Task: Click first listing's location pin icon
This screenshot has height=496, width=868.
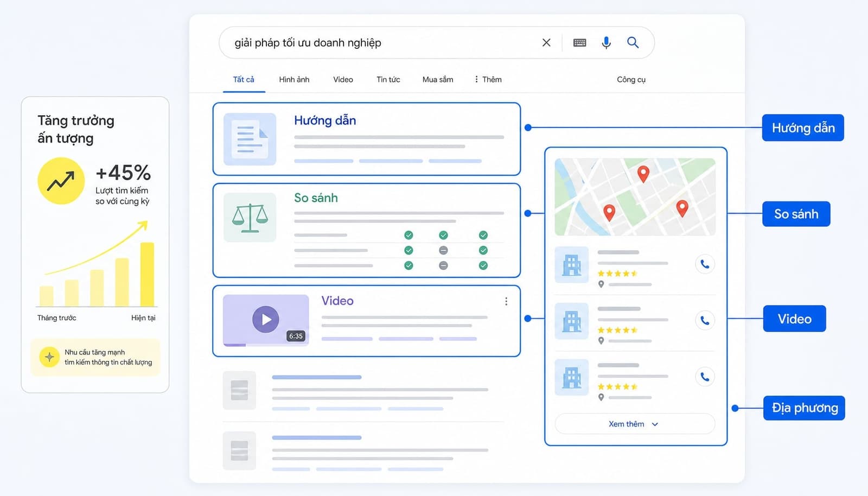Action: click(601, 284)
